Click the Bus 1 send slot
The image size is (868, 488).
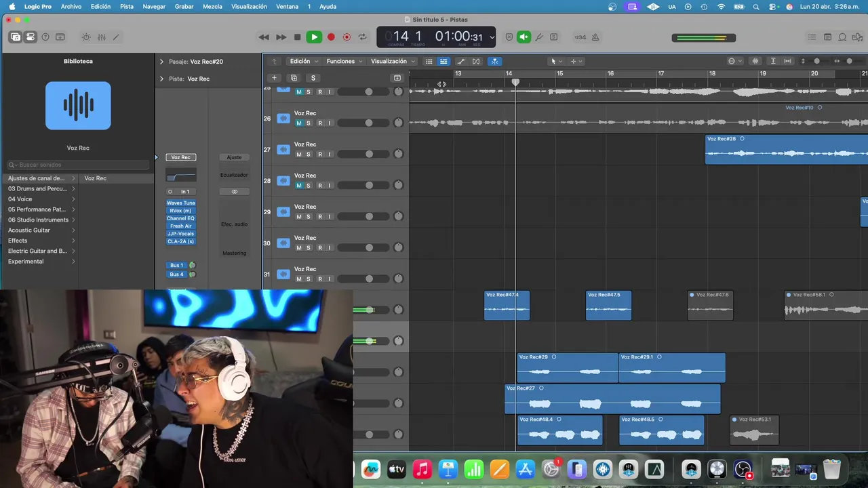176,265
